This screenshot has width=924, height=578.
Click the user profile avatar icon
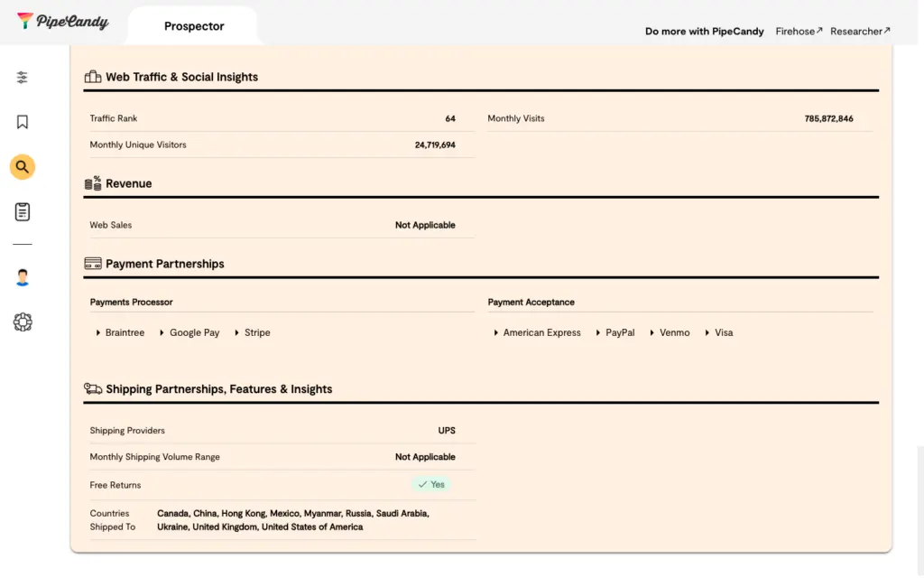pos(23,277)
